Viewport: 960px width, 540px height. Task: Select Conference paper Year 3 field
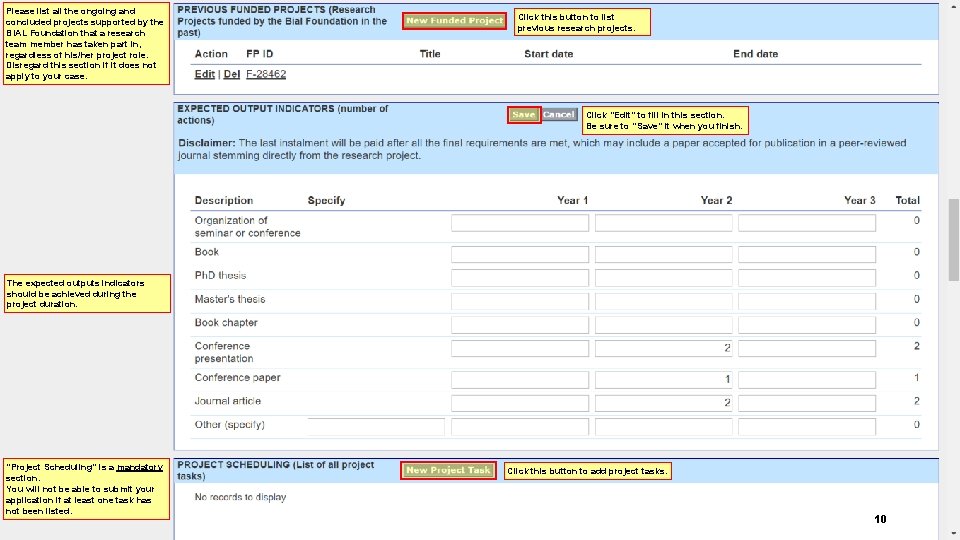pos(807,380)
